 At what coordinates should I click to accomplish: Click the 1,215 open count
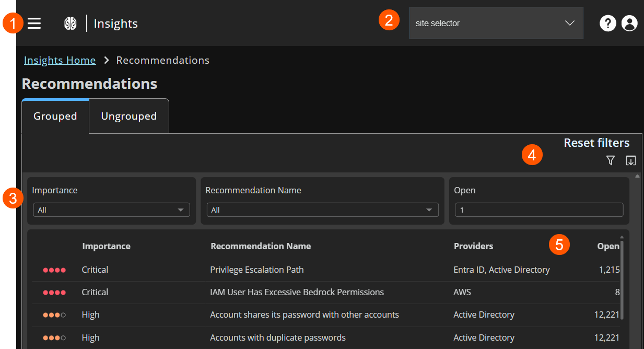[610, 270]
